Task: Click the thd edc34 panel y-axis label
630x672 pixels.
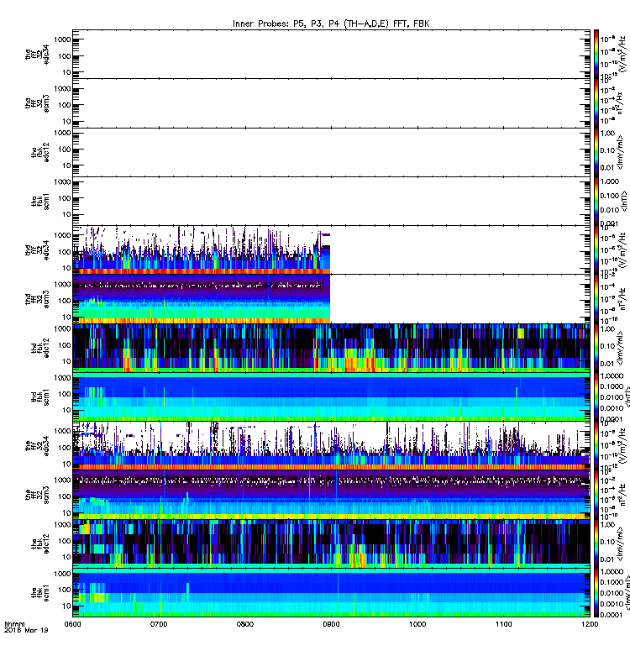Action: click(x=37, y=249)
